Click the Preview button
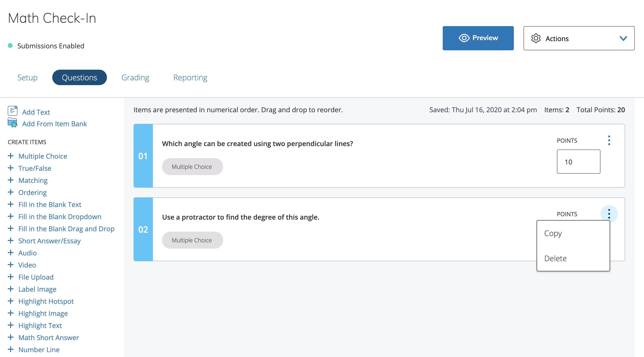The width and height of the screenshot is (644, 357). pos(478,38)
